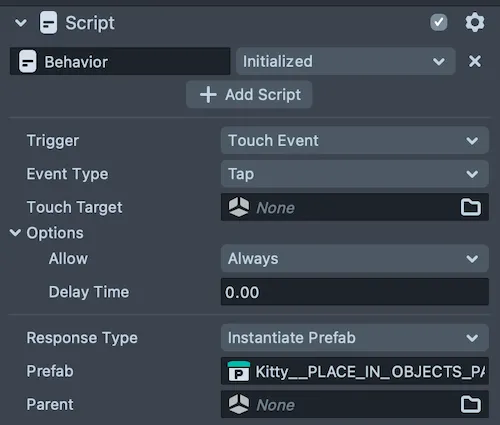The width and height of the screenshot is (500, 425).
Task: Remove the Behavior script with X icon
Action: pyautogui.click(x=475, y=61)
